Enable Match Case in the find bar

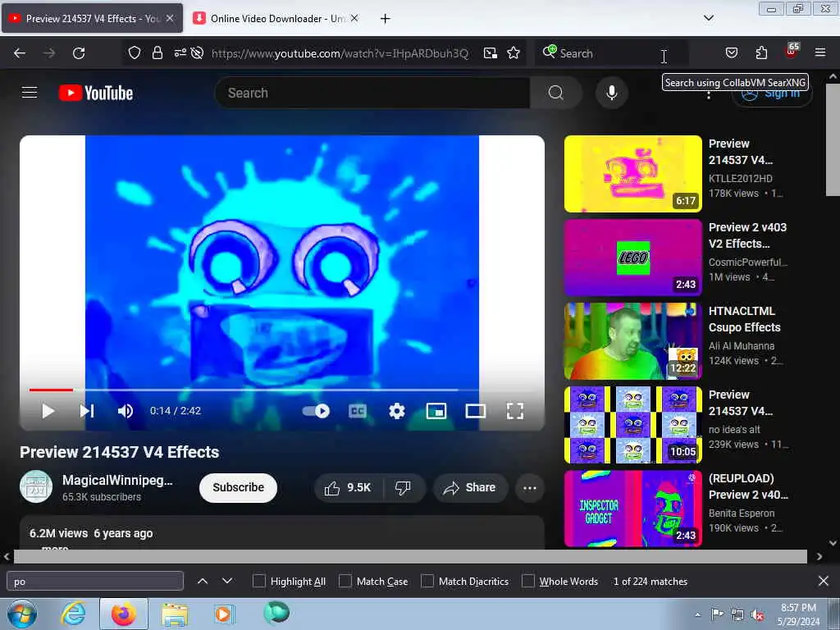click(345, 582)
